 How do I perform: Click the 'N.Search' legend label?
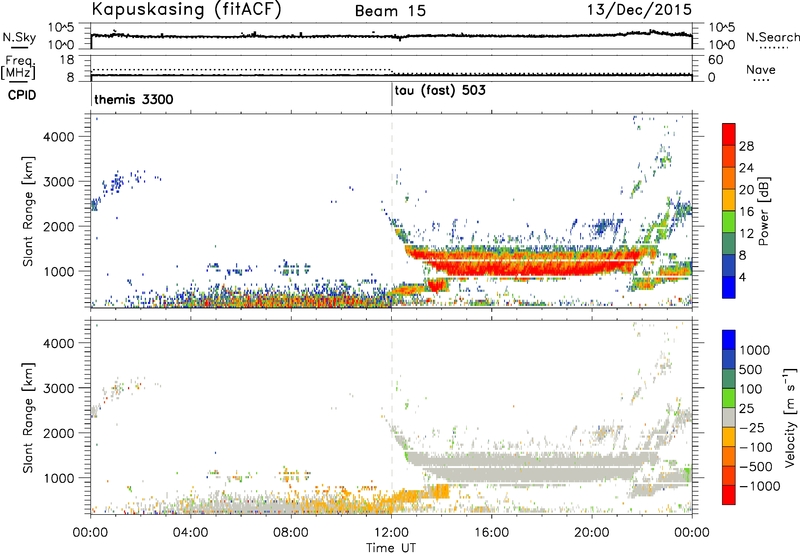pyautogui.click(x=773, y=37)
